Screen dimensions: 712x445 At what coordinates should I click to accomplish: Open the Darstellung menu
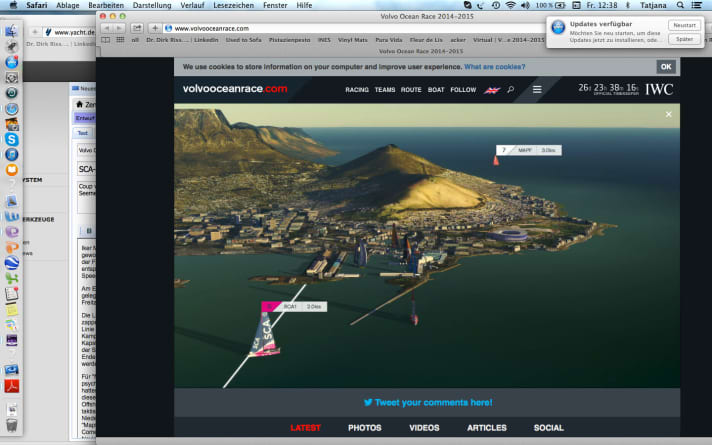coord(152,5)
